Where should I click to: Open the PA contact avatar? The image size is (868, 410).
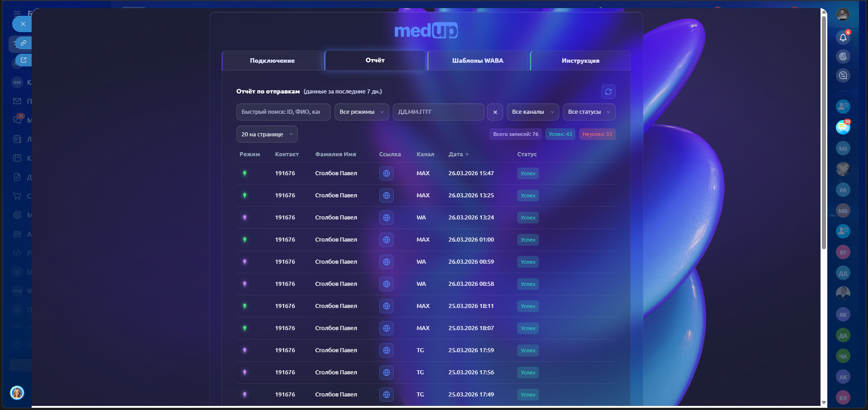point(843,190)
